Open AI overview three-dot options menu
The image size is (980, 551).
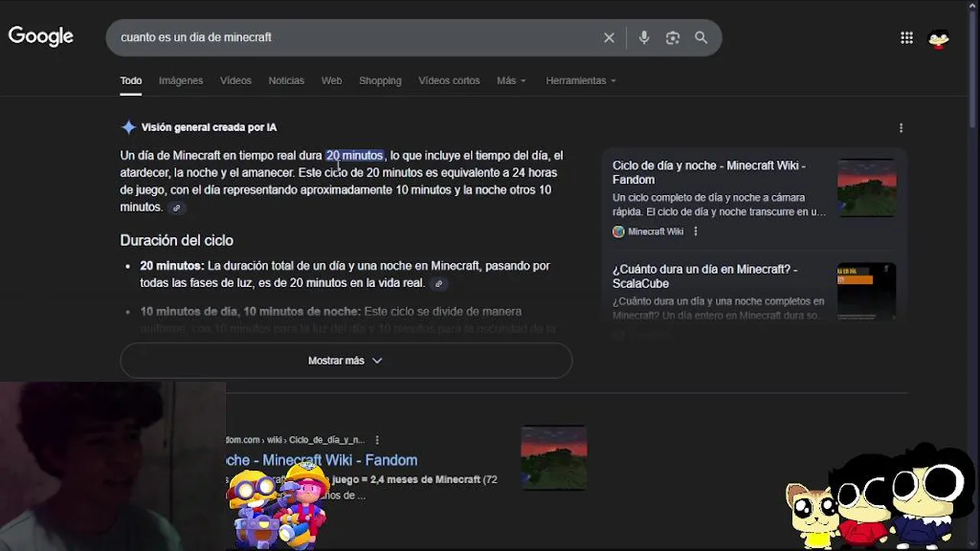[900, 128]
